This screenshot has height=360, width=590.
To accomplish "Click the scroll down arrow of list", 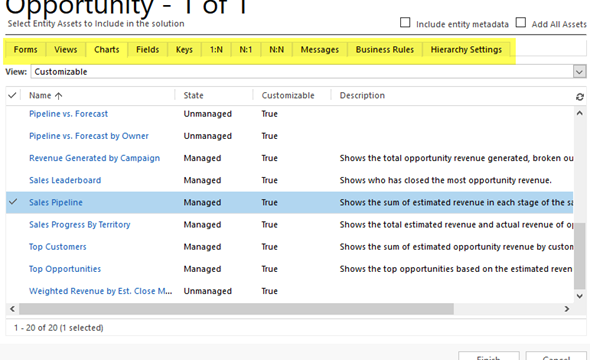I will pos(579,296).
